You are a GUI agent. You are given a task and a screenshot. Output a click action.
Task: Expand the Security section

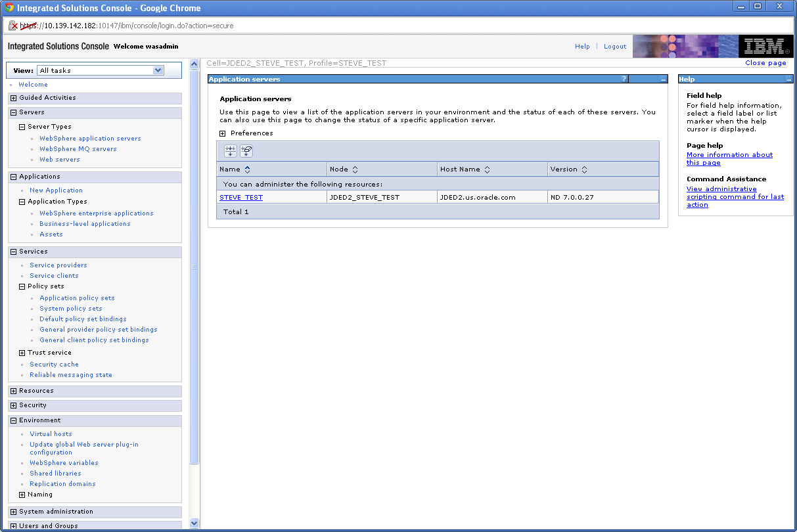click(14, 405)
